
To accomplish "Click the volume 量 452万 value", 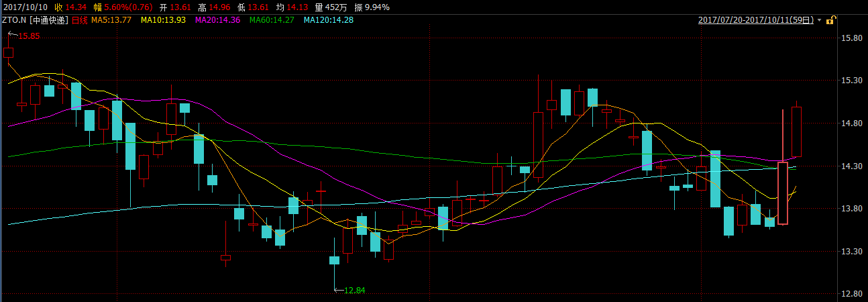I will click(331, 7).
